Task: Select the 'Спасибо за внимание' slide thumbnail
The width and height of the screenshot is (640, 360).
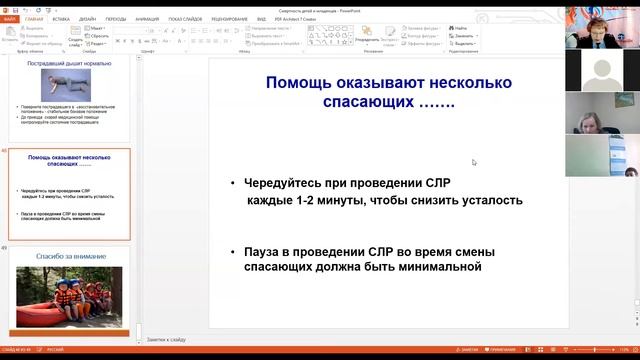Action: [x=69, y=291]
